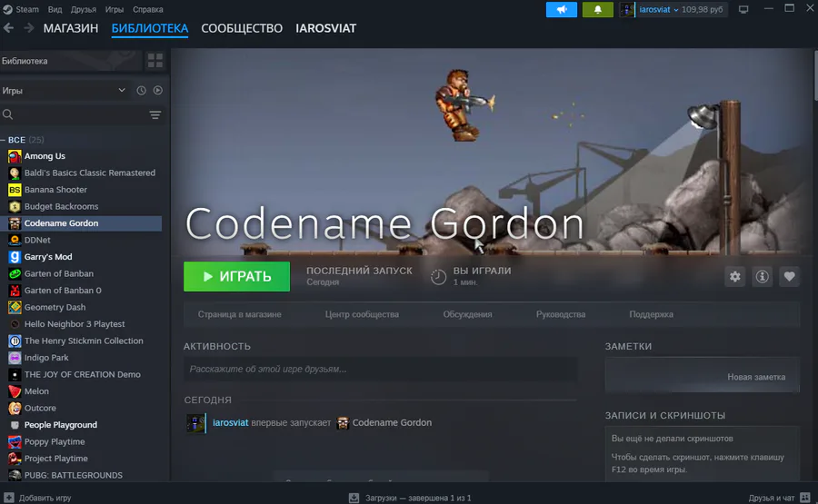Go back with the left arrow

(x=8, y=28)
